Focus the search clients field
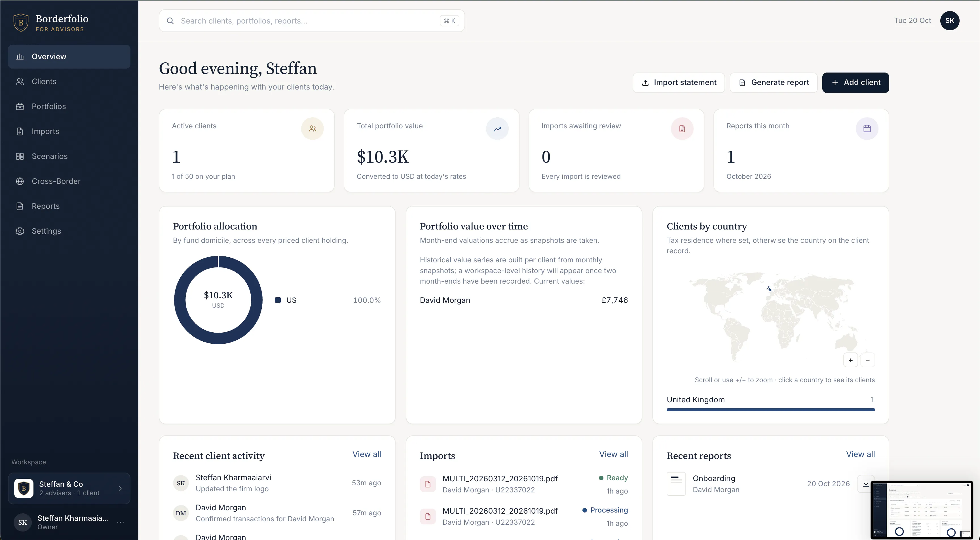Viewport: 980px width, 540px height. tap(312, 21)
